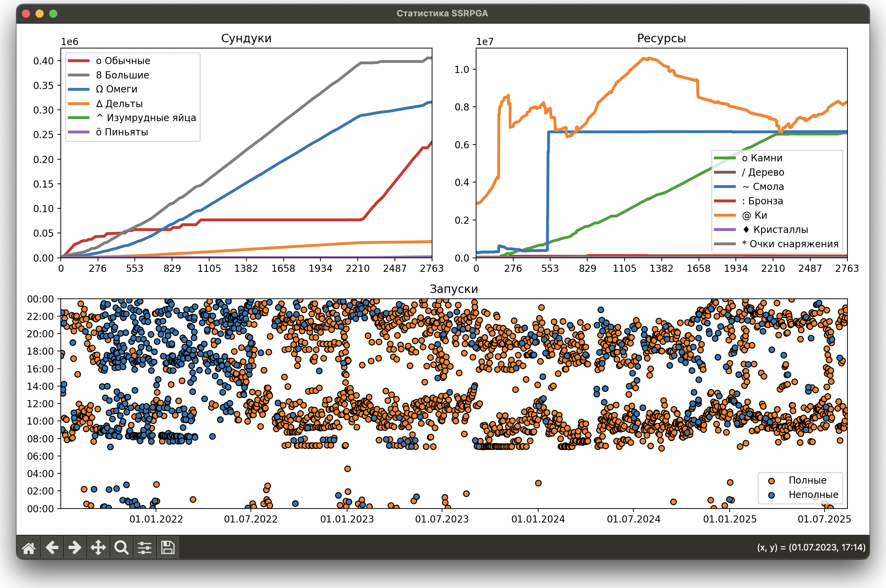Click the Неполные blue legend marker
This screenshot has height=588, width=886.
[772, 495]
